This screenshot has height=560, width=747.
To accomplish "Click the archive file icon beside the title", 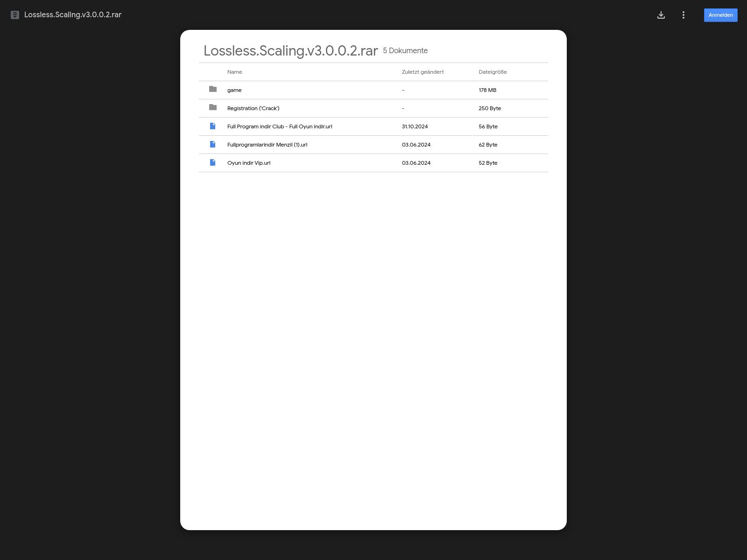I will tap(15, 15).
